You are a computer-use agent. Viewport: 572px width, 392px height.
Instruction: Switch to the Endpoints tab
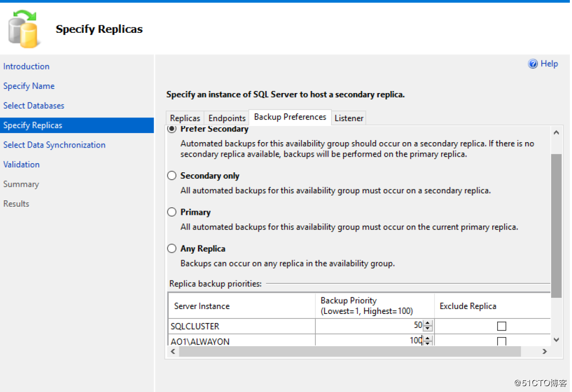[x=227, y=118]
